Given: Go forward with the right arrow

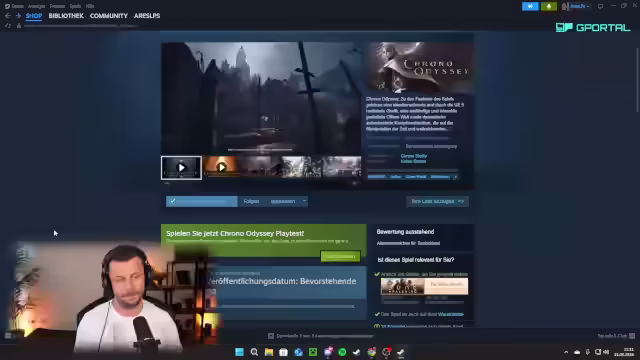Looking at the screenshot, I should click(18, 16).
